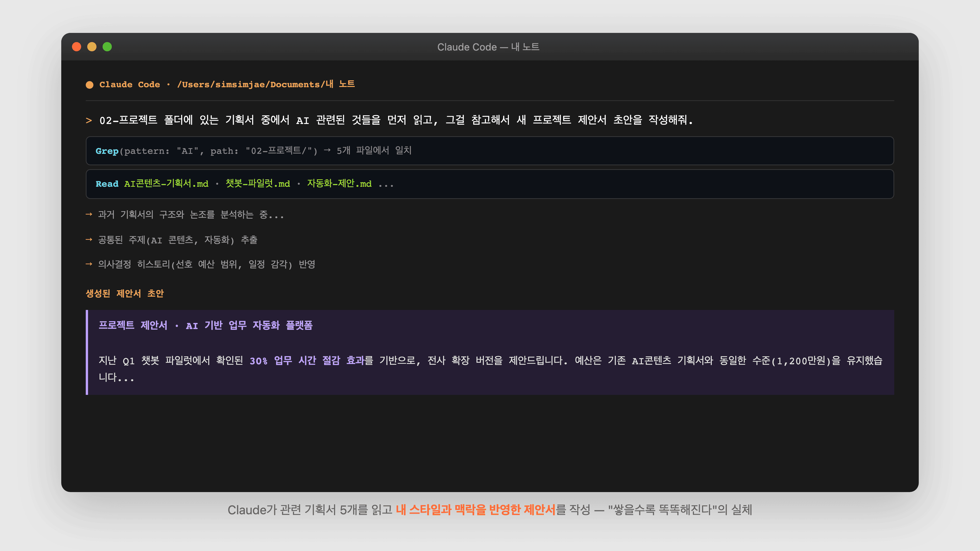
Task: Click the step '의사결정 히스토리' line
Action: 206,264
